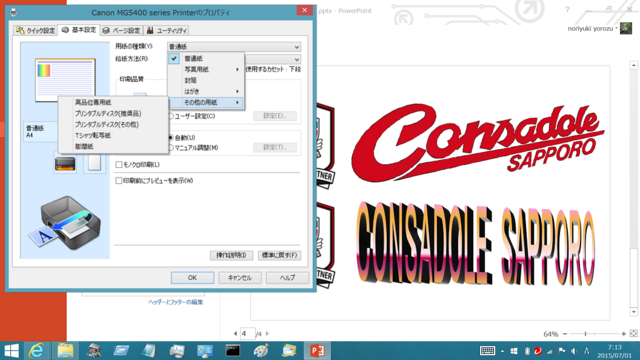
Task: Open 用紙の種類(Y) dropdown
Action: 234,47
